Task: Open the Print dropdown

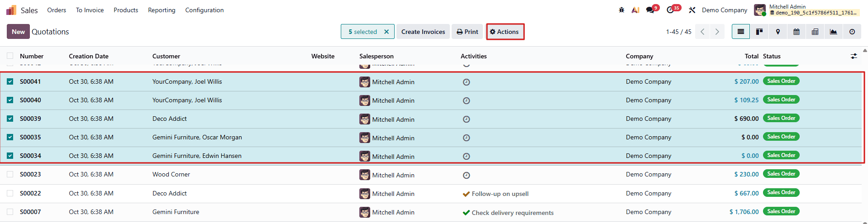Action: coord(467,32)
